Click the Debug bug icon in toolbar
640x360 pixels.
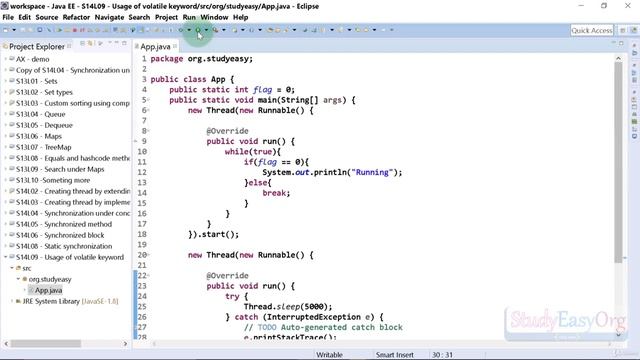click(180, 30)
